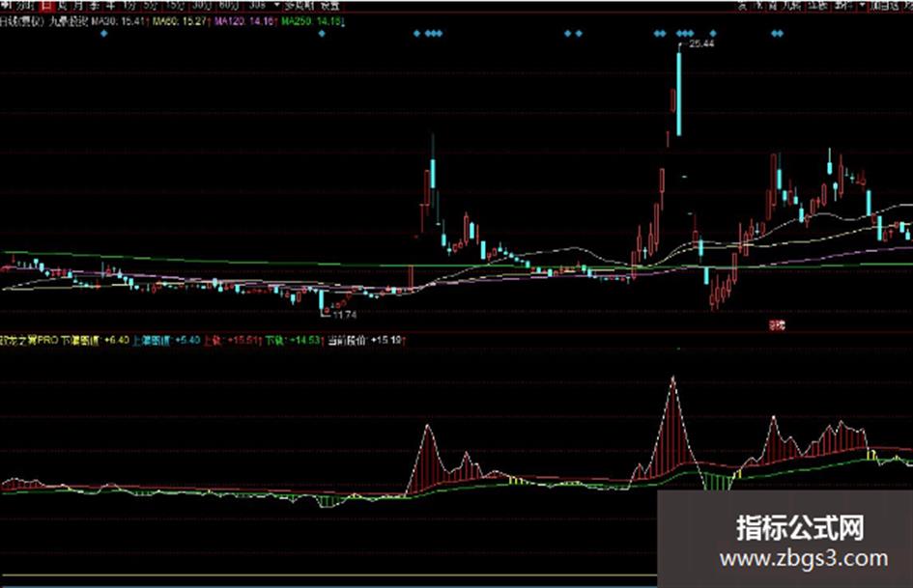This screenshot has height=588, width=913.
Task: Switch to the 年 yearly period tab
Action: tap(111, 6)
